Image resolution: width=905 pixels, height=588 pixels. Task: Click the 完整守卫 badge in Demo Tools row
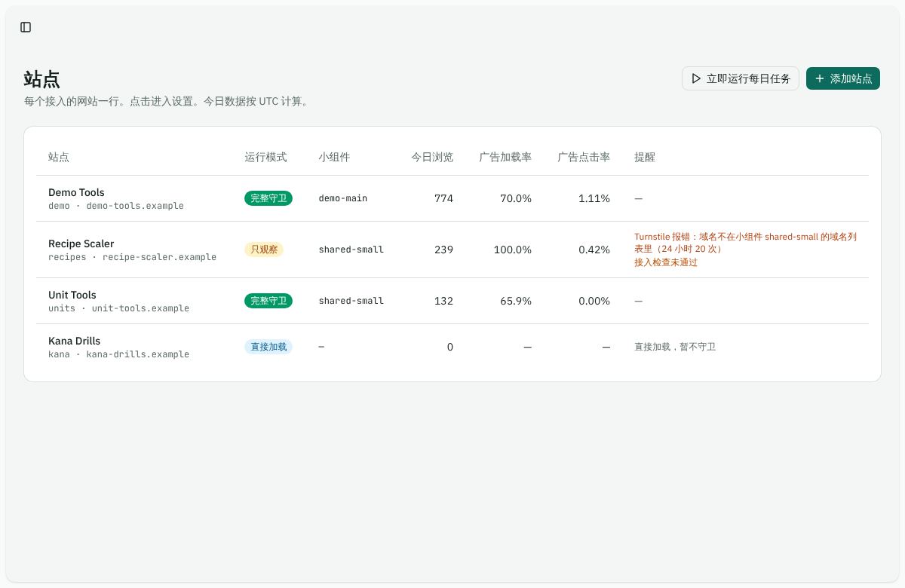click(x=268, y=198)
